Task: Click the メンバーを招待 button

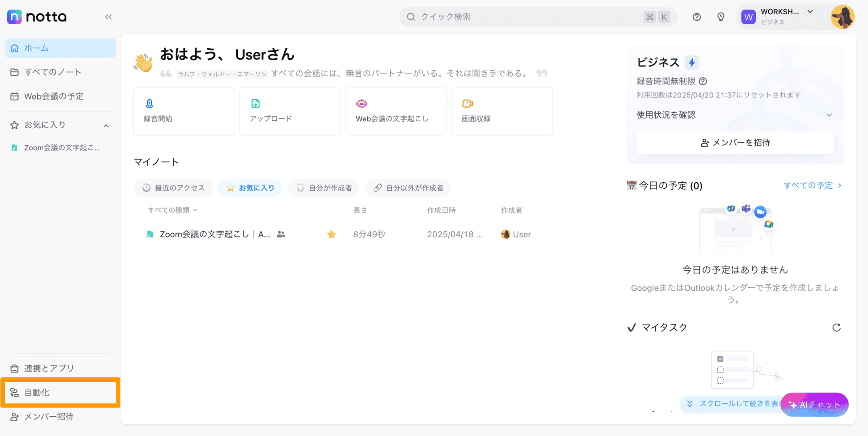Action: tap(735, 143)
